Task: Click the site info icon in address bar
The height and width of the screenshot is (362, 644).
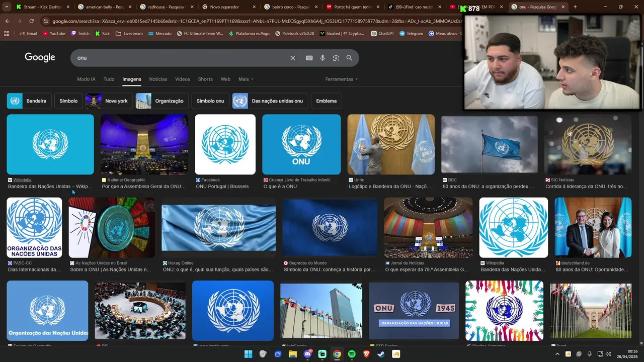Action: click(46, 21)
